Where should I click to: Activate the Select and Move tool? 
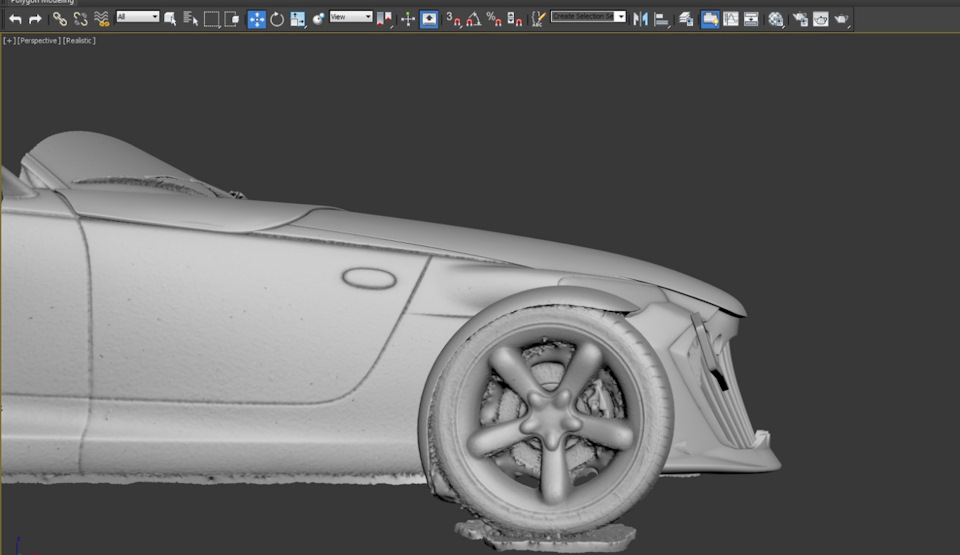coord(257,19)
